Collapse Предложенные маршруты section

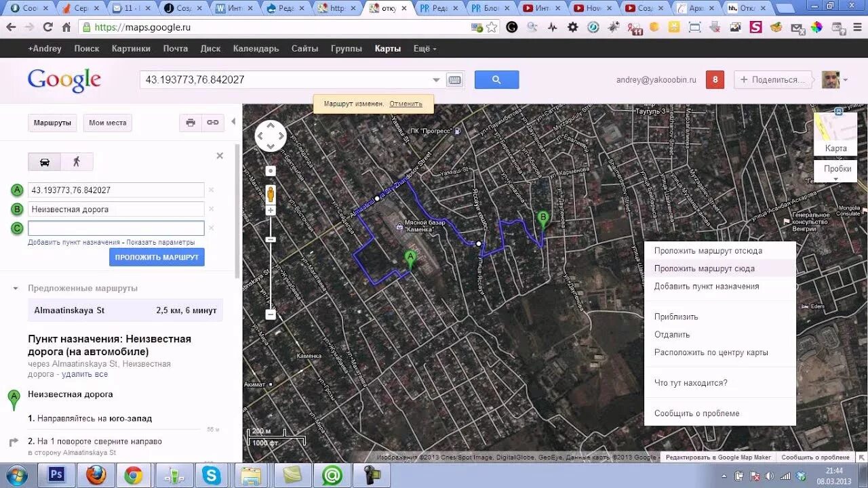click(16, 288)
